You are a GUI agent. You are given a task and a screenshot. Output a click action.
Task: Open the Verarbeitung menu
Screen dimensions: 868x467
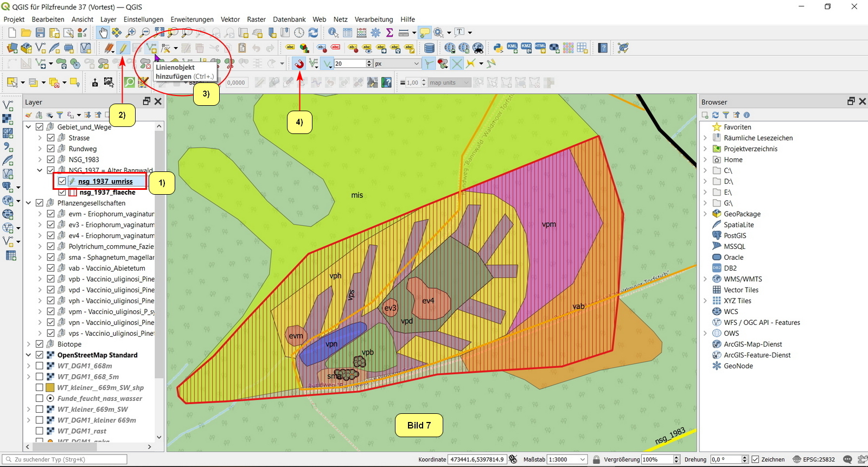tap(374, 20)
